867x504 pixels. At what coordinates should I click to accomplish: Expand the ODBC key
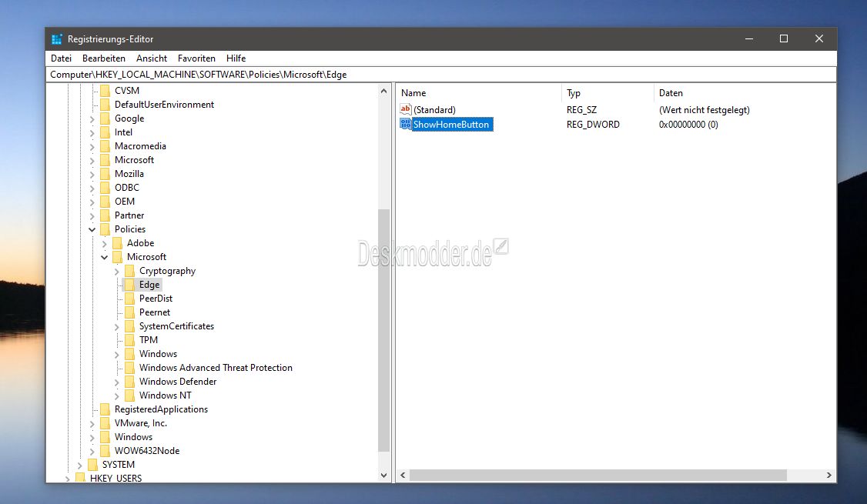point(92,188)
